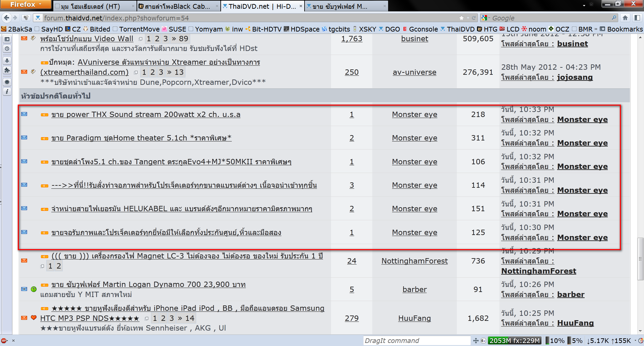Open the Firefox application menu
The width and height of the screenshot is (644, 346).
pos(26,4)
